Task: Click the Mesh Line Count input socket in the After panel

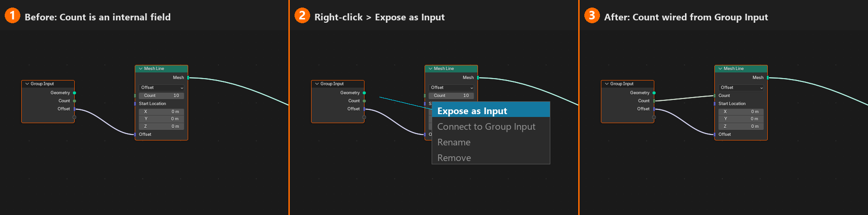Action: point(715,96)
